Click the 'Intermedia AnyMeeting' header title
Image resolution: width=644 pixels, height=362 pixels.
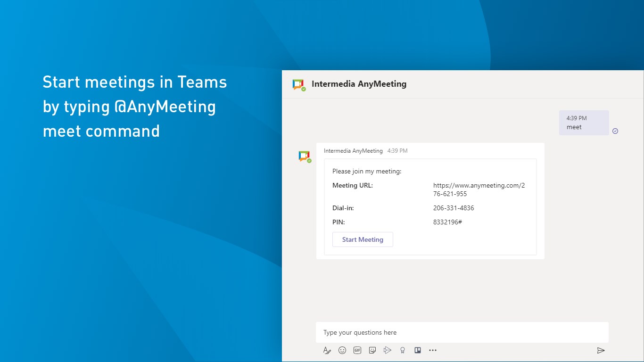pyautogui.click(x=359, y=84)
